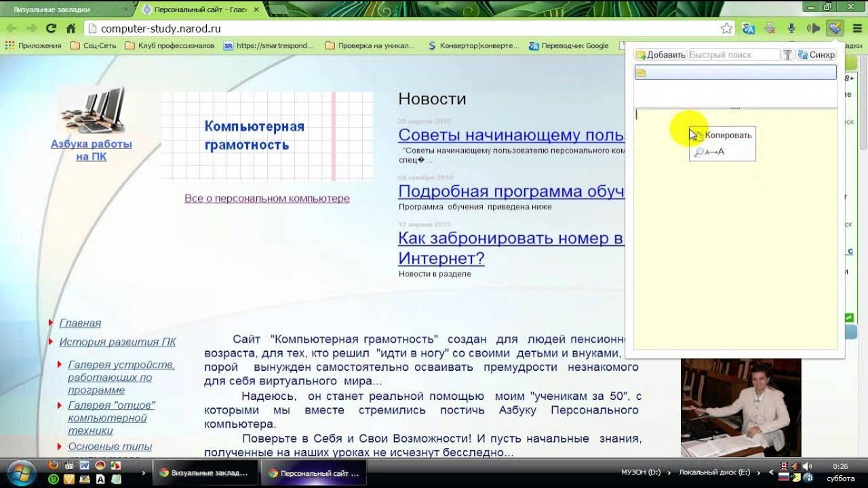
Task: Focus the Быстрый поиск search field
Action: (734, 55)
